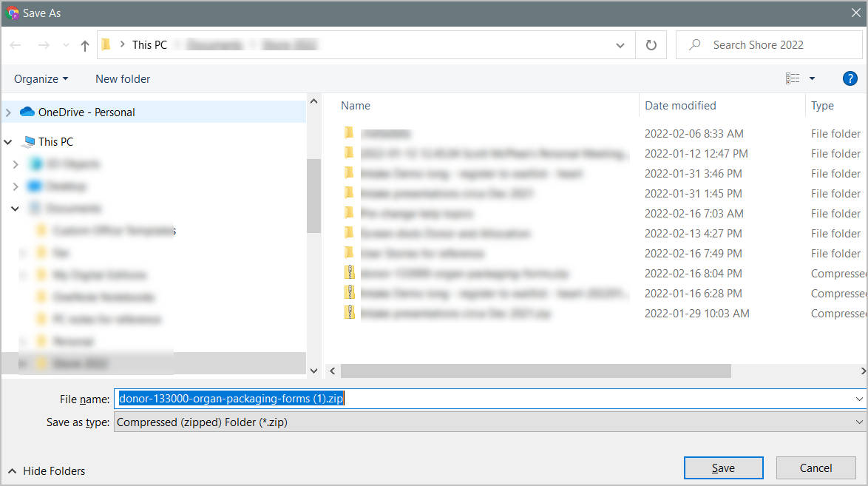Navigate back using the back arrow

[x=16, y=45]
